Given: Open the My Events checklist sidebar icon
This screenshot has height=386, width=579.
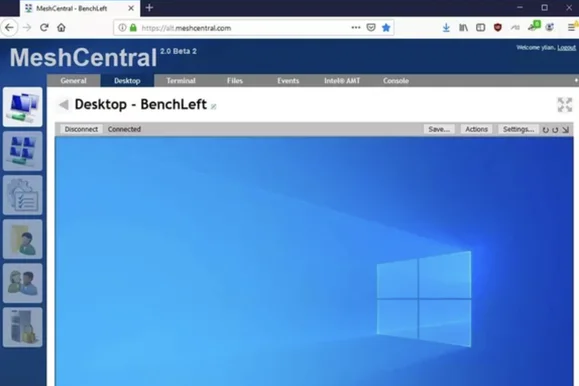Looking at the screenshot, I should 23,195.
